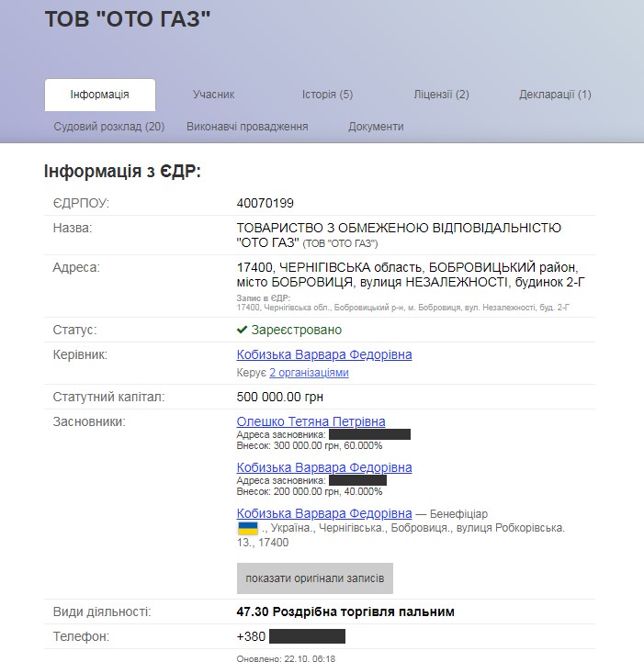Open the Виконавчі провадження tab
Viewport: 644px width, 662px height.
pos(247,127)
